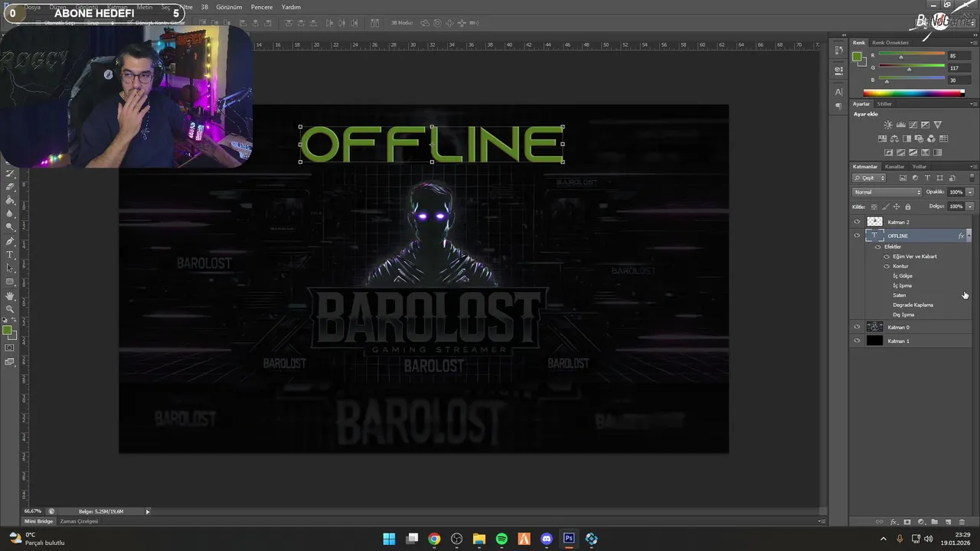Select the Degrade Kaplama effect row
Viewport: 980px width, 551px height.
[913, 305]
